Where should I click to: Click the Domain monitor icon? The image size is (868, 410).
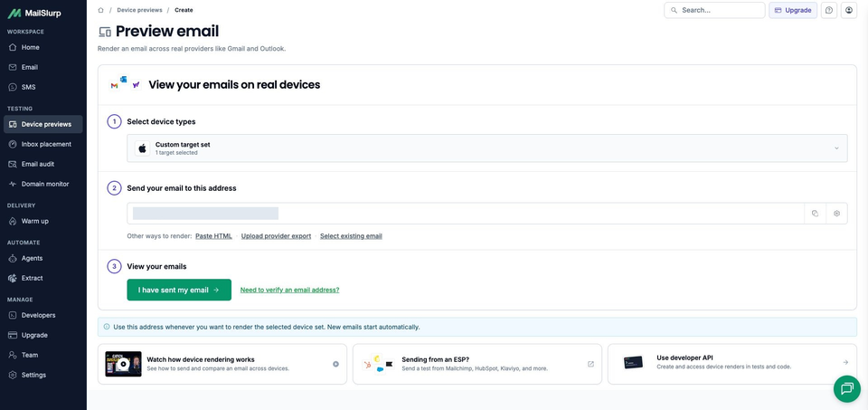pos(13,184)
